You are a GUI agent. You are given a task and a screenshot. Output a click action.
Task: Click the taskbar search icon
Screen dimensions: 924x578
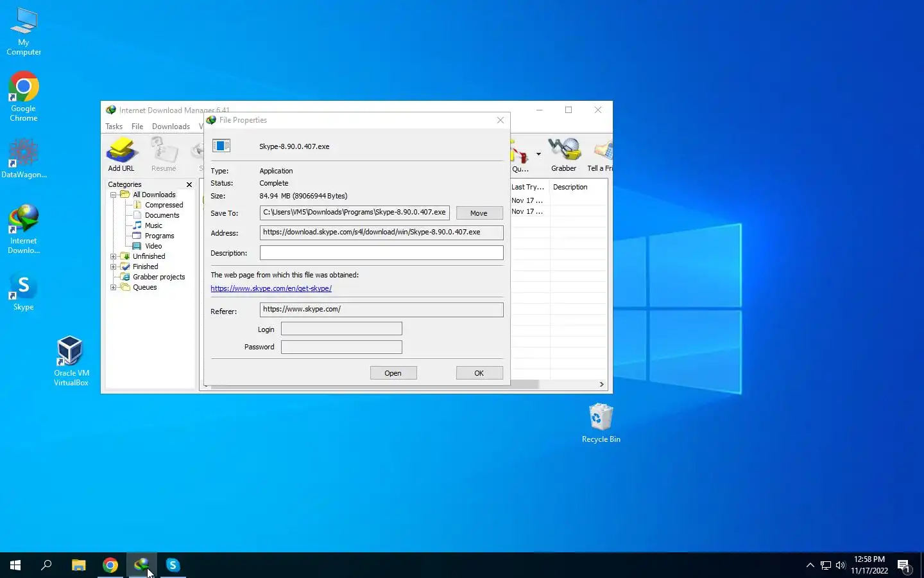click(46, 565)
